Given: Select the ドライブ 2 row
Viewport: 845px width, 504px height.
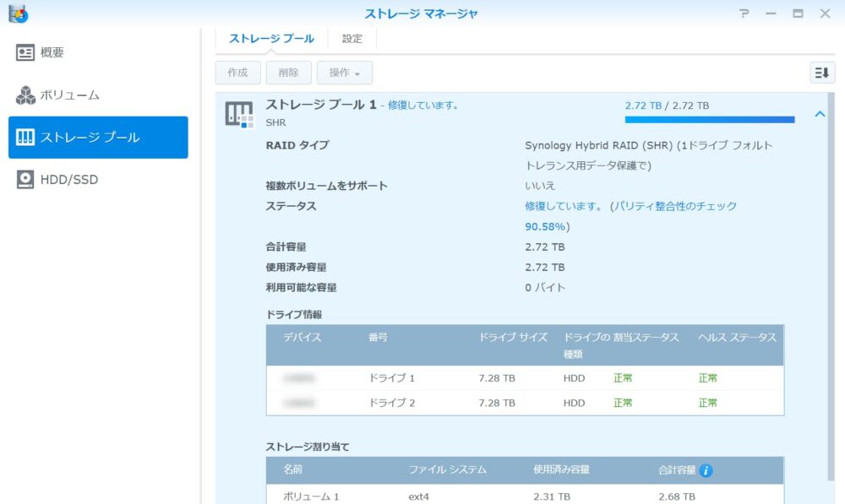Looking at the screenshot, I should 525,403.
